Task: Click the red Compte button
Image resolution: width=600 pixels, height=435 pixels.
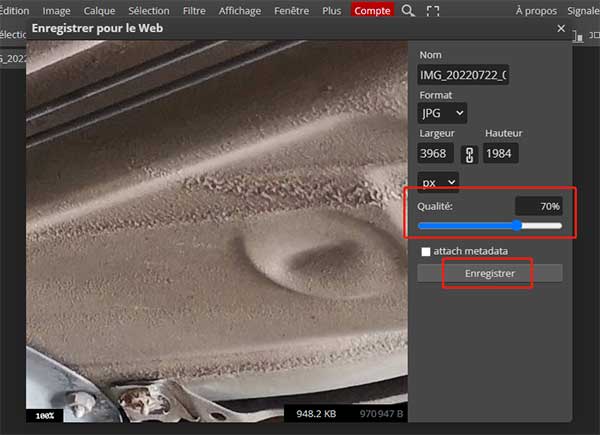Action: pyautogui.click(x=372, y=10)
